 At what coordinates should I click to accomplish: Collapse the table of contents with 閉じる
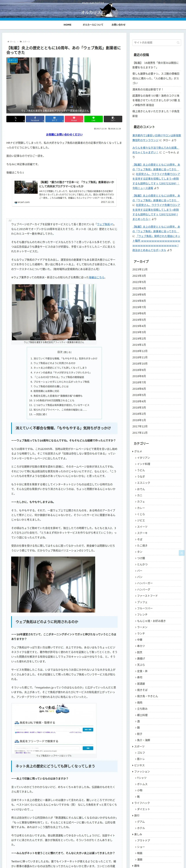pos(68,352)
